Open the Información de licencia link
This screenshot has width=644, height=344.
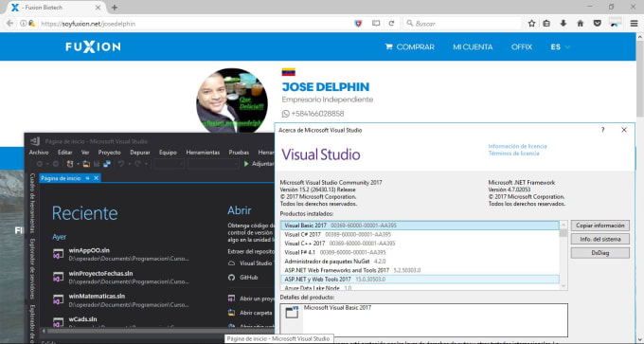pos(517,146)
